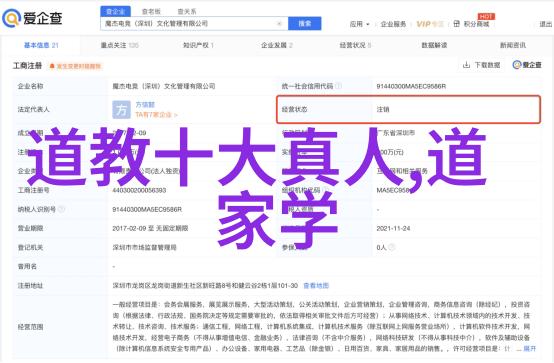Screen dimensions: 554x363
Task: Switch to the 数据解读 tab
Action: pyautogui.click(x=434, y=45)
